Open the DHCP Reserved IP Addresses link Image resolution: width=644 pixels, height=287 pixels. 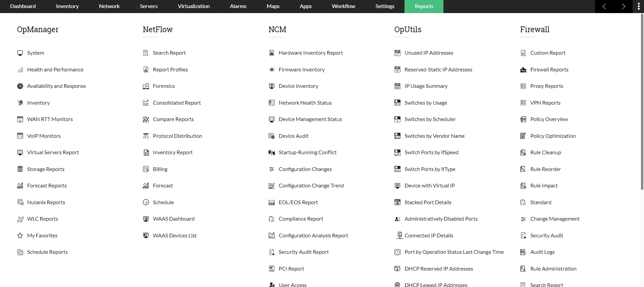tap(439, 269)
